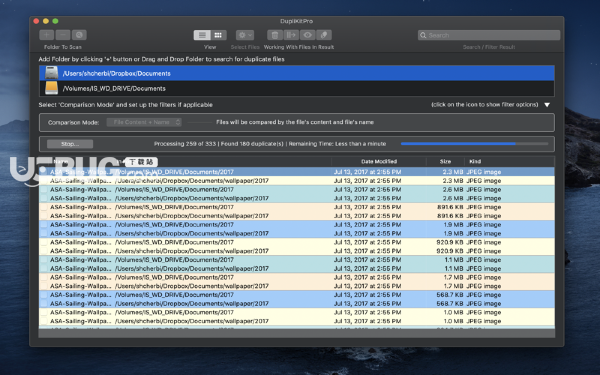Click the rightmost Working With Files toolbar icon

click(324, 35)
